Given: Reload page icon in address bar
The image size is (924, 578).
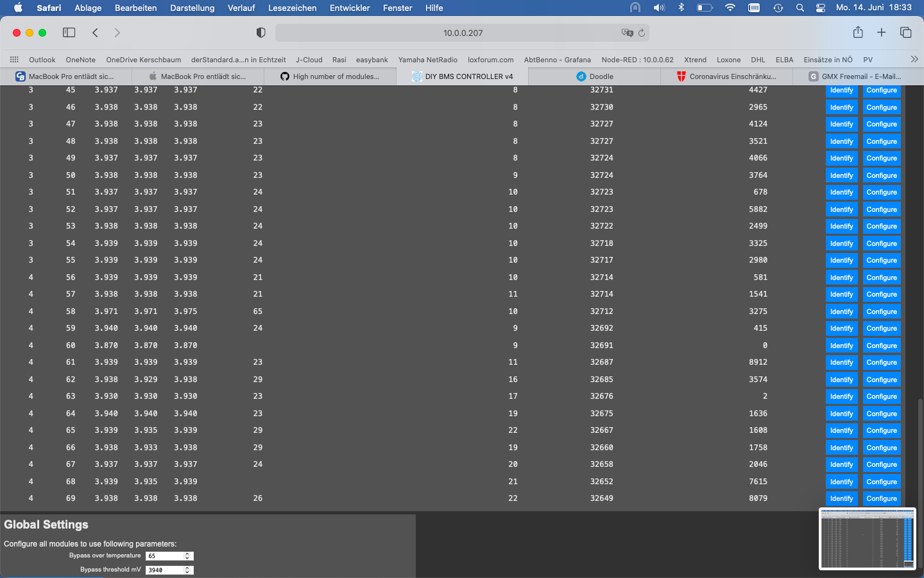Looking at the screenshot, I should (x=641, y=33).
